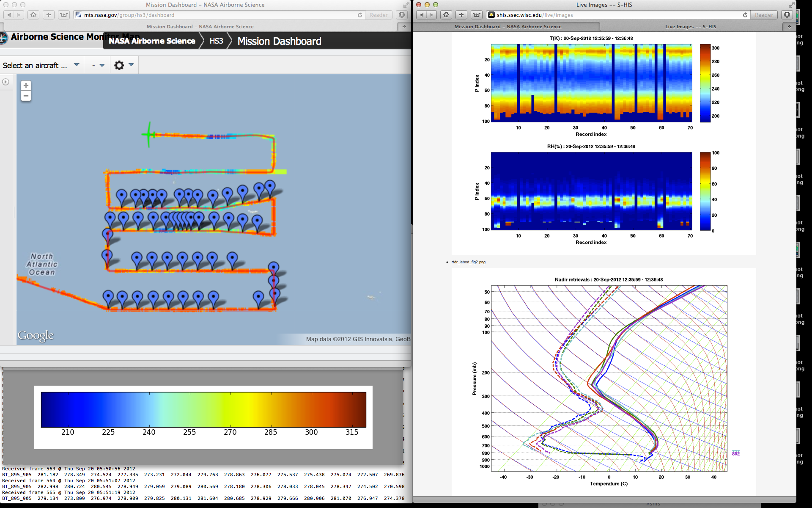The image size is (812, 508).
Task: Open bookmarks icon in right browser toolbar
Action: pos(477,15)
